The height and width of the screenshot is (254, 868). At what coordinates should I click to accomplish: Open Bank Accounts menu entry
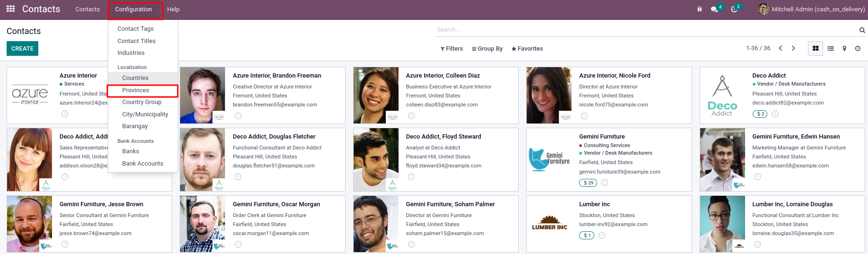pos(143,164)
